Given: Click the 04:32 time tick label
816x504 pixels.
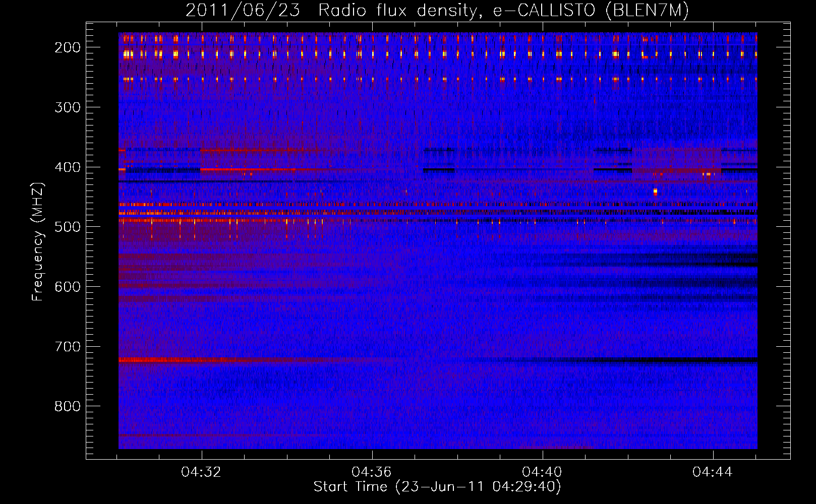Looking at the screenshot, I should (201, 472).
